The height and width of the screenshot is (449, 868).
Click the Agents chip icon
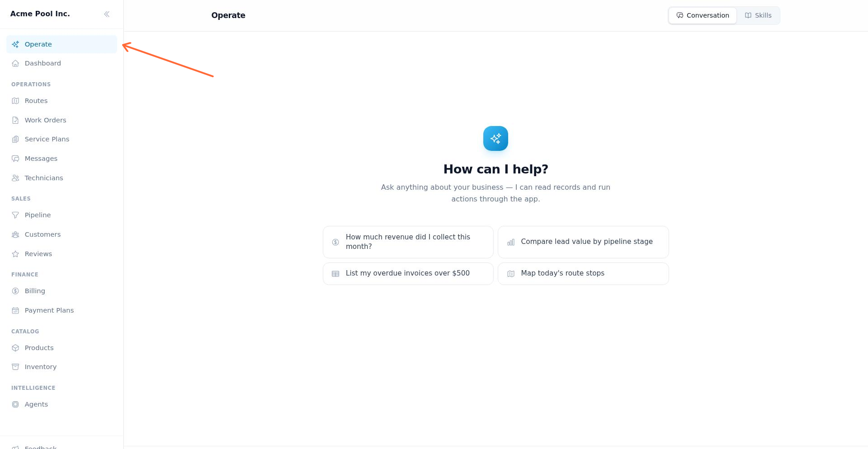click(15, 404)
